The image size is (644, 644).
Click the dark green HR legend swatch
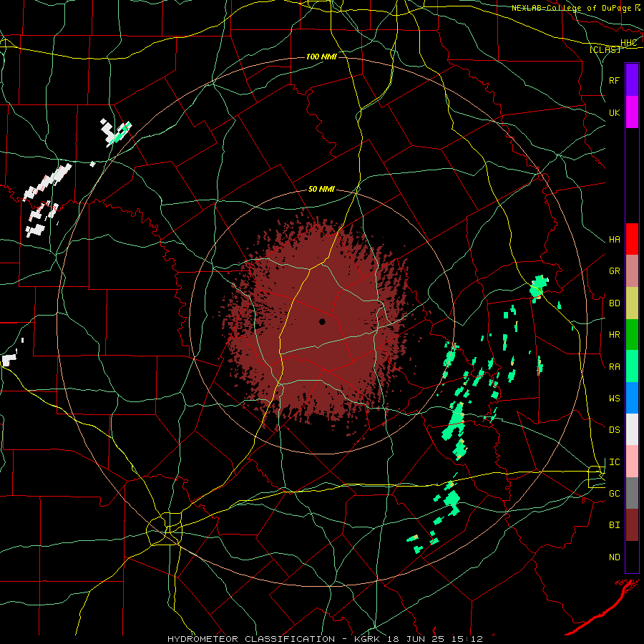tap(632, 335)
